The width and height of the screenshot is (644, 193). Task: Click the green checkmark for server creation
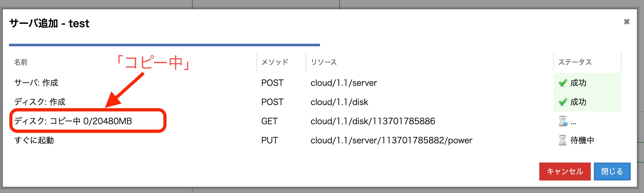[563, 83]
